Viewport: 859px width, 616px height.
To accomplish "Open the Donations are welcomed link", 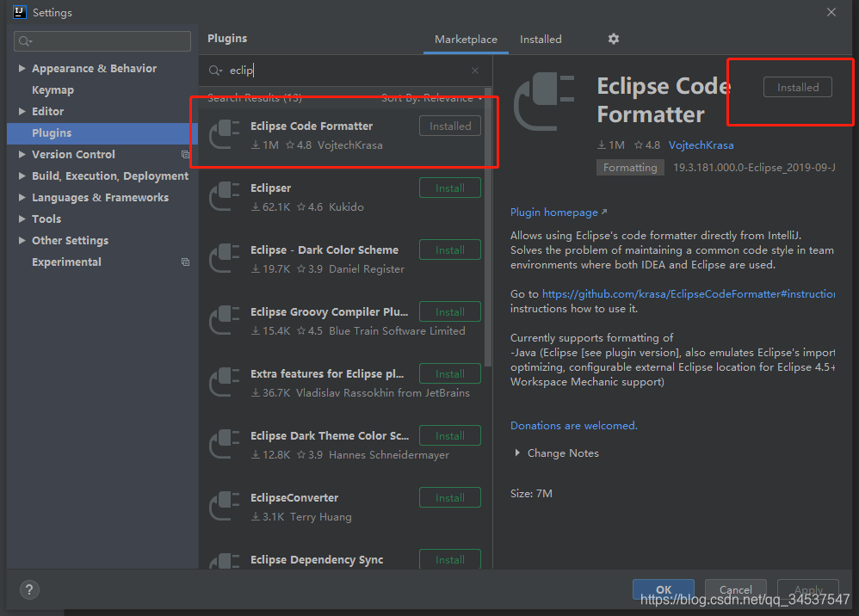I will pyautogui.click(x=573, y=426).
